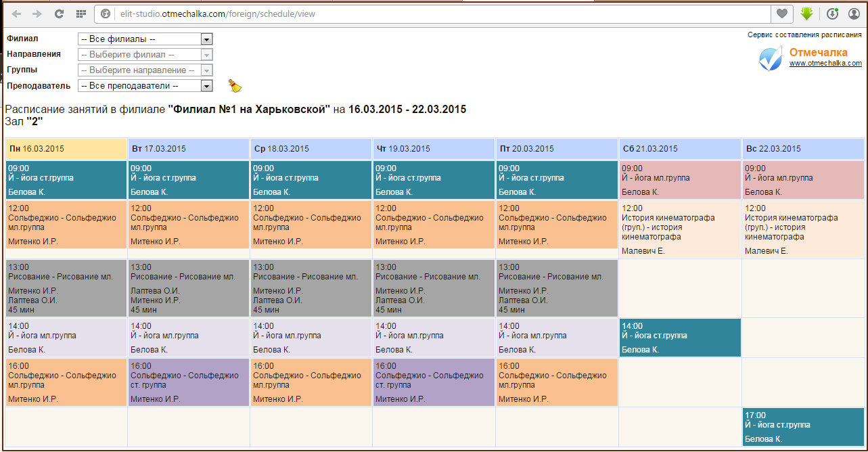
Task: Open Tuesday 16:00 Сольфеджио ст. группа lesson
Action: pyautogui.click(x=189, y=382)
